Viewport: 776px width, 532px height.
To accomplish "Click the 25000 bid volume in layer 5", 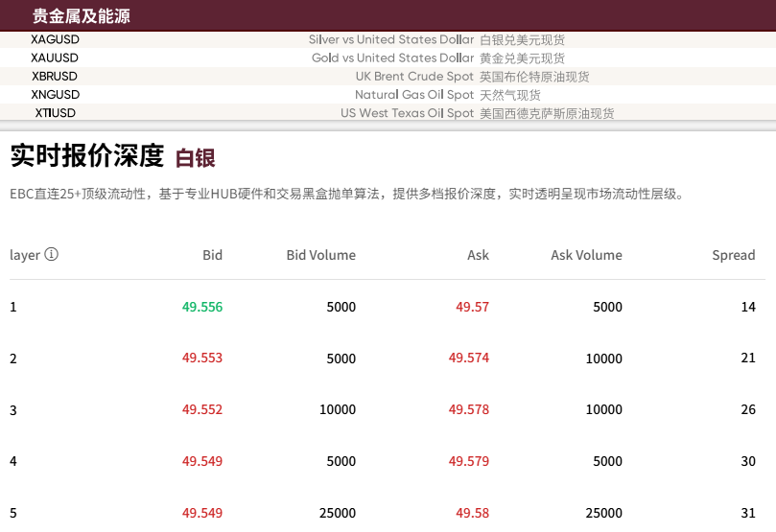I will (338, 513).
